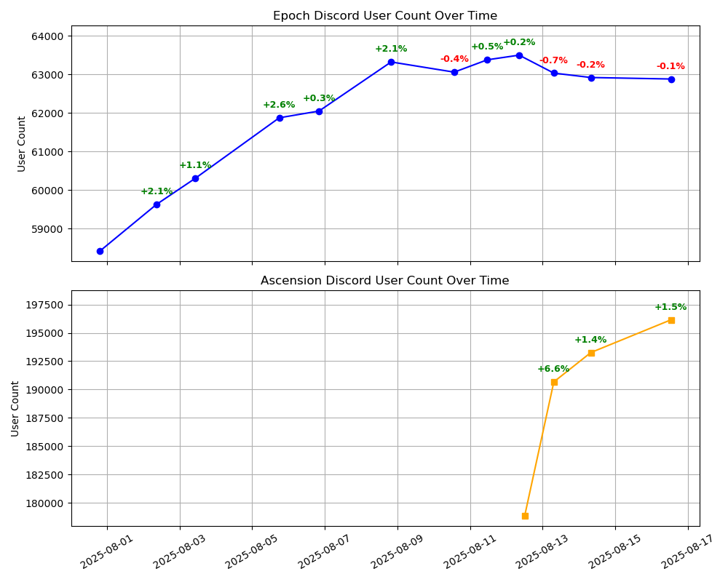Screen dimensions: 728x582
Task: Click the 2025-08-13 date label
Action: (542, 551)
